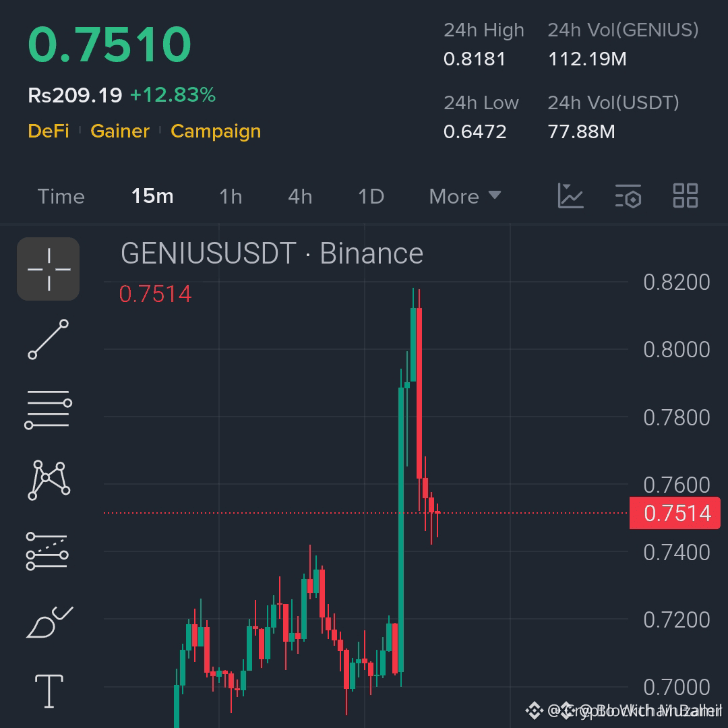Open the Gainer tag
This screenshot has width=728, height=728.
120,131
